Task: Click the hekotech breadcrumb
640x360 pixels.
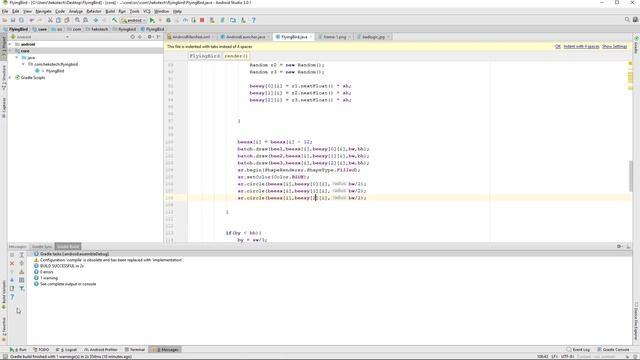Action: 97,29
